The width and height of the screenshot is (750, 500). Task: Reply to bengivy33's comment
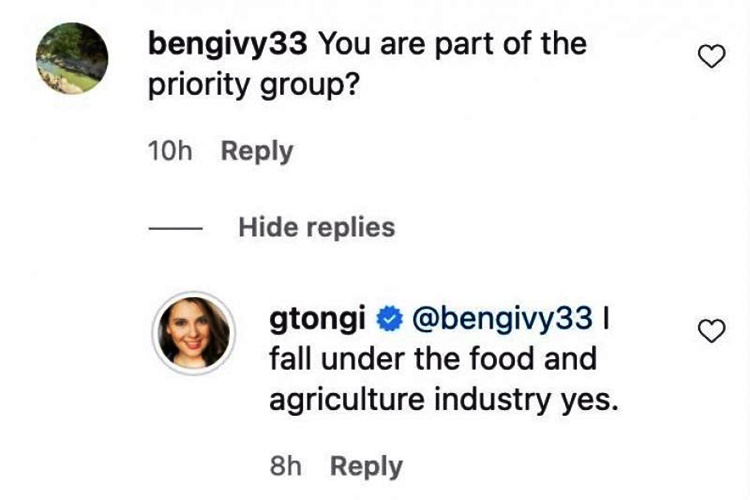point(257,152)
